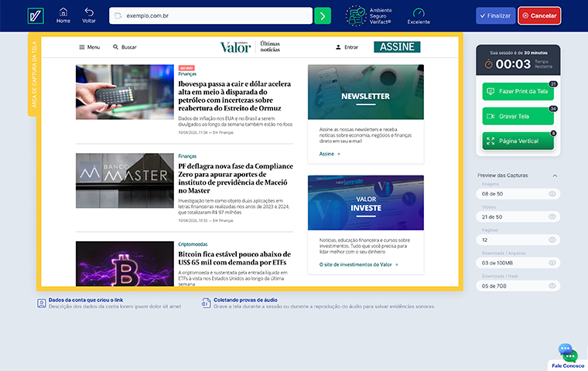This screenshot has height=371, width=588.
Task: Click Coletando provas de áudio heading
Action: tap(245, 300)
